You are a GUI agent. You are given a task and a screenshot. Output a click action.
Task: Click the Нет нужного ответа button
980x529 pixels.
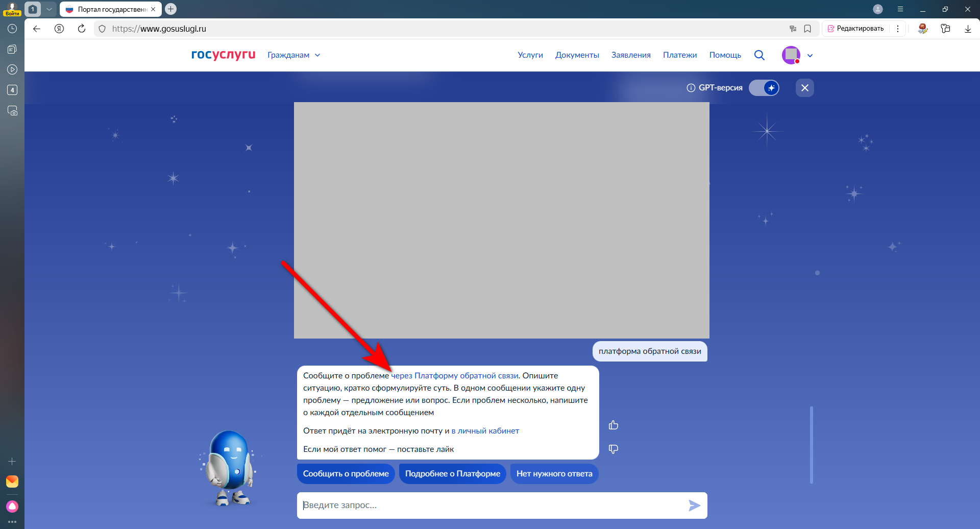pos(554,474)
